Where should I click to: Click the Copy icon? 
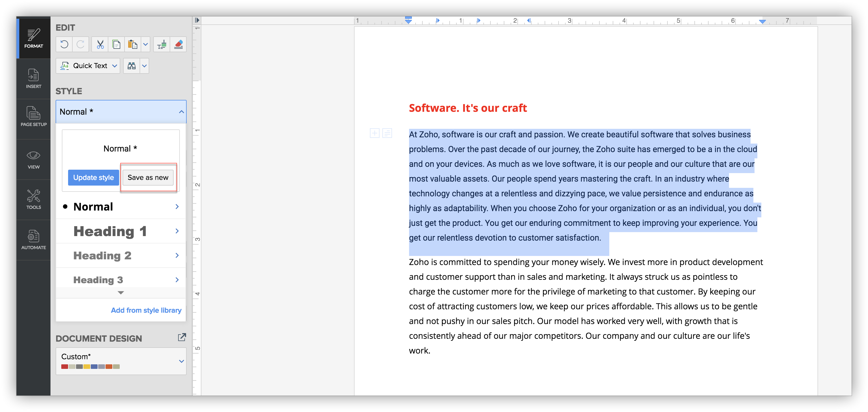click(x=116, y=44)
